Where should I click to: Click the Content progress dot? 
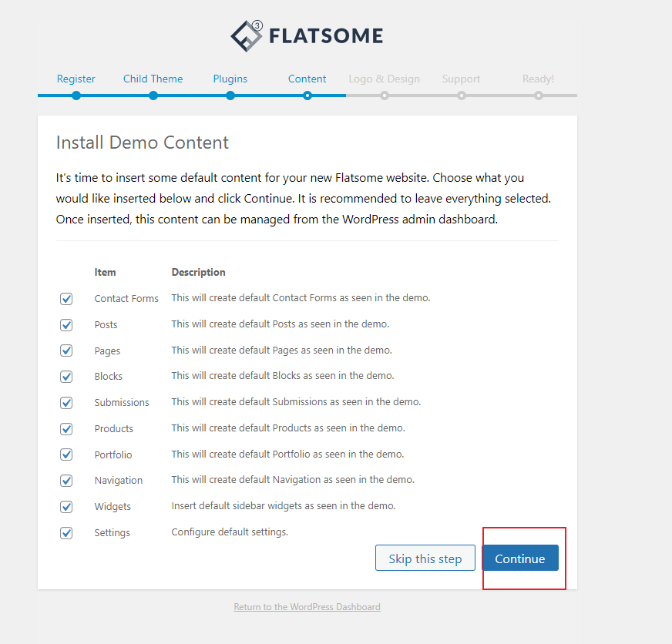point(307,96)
